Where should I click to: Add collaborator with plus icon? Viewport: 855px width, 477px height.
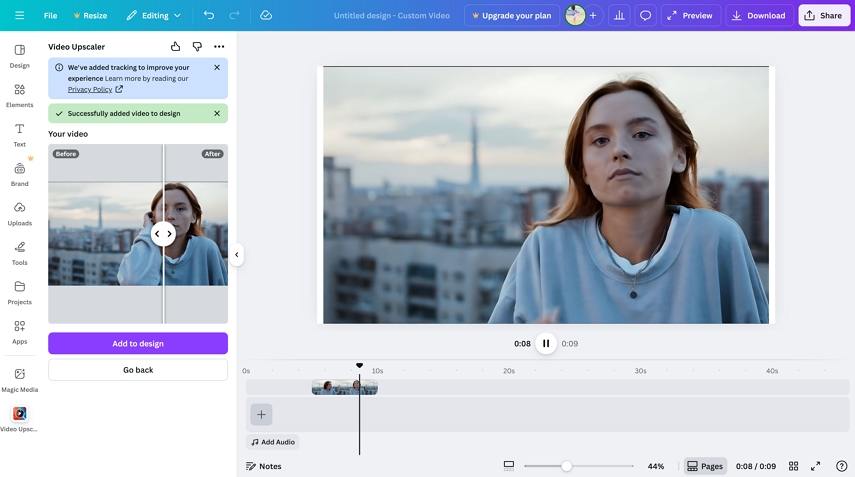[x=593, y=15]
